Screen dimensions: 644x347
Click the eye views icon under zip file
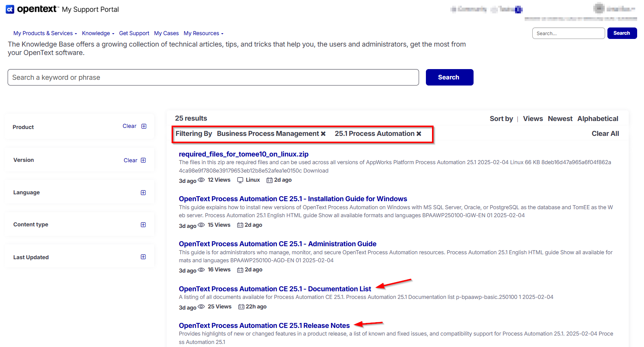click(x=201, y=180)
